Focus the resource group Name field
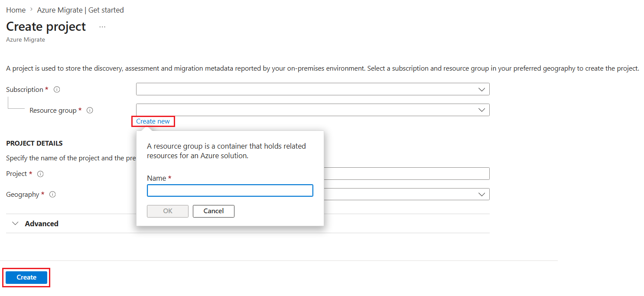The image size is (644, 296). (230, 190)
